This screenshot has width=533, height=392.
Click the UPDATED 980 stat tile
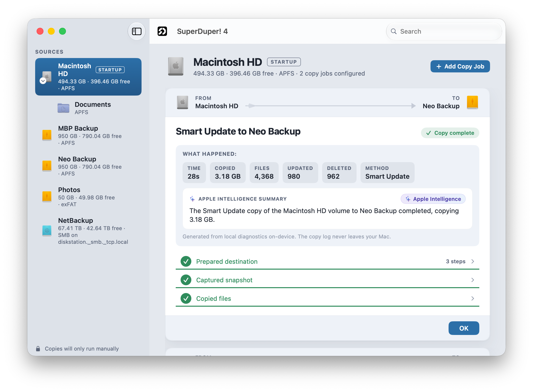pyautogui.click(x=300, y=173)
